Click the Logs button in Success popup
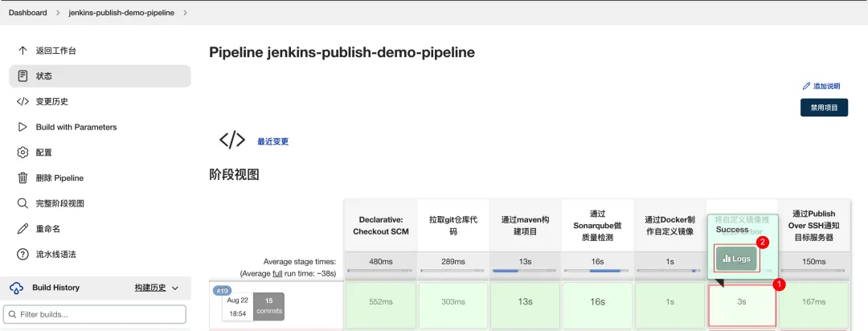Screen dimensions: 868x331 (x=736, y=259)
